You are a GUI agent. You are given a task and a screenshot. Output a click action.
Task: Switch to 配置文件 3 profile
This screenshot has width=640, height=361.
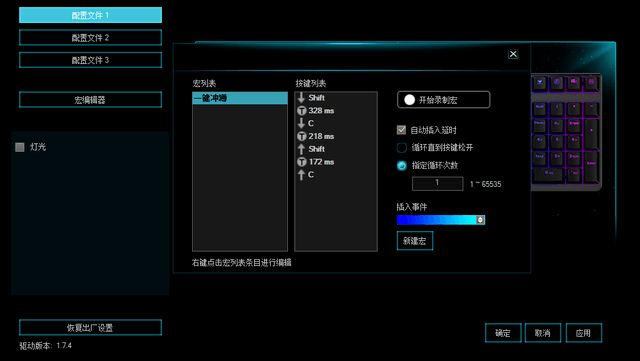click(x=90, y=60)
